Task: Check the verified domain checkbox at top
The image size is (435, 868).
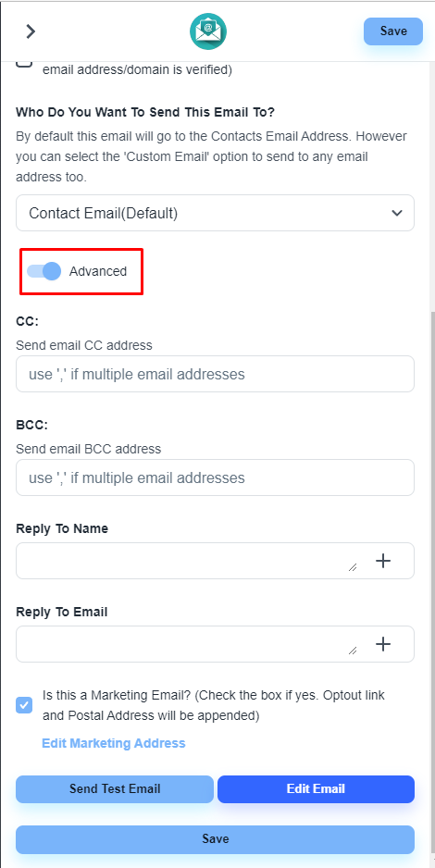Action: click(x=24, y=63)
